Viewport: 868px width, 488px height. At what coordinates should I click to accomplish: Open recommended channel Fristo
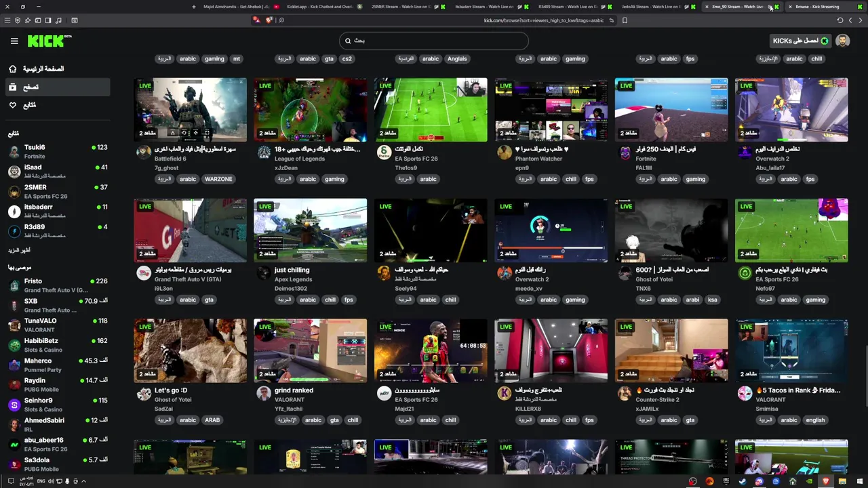click(x=58, y=285)
